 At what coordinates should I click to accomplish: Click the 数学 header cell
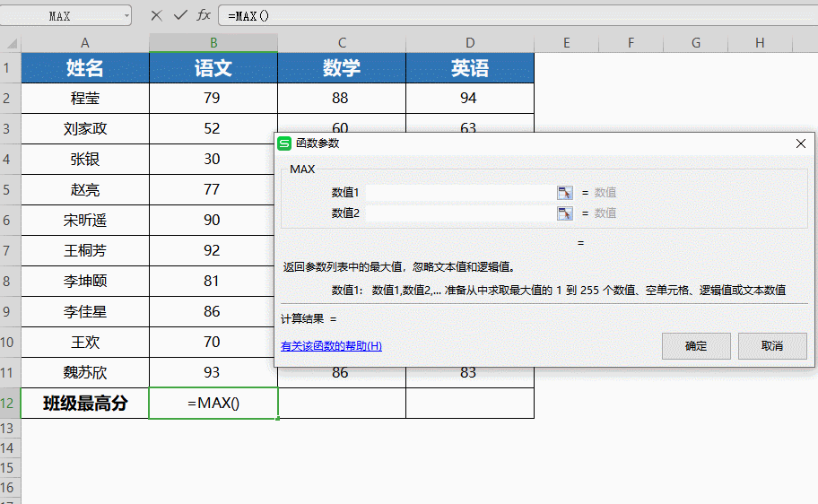pyautogui.click(x=342, y=68)
